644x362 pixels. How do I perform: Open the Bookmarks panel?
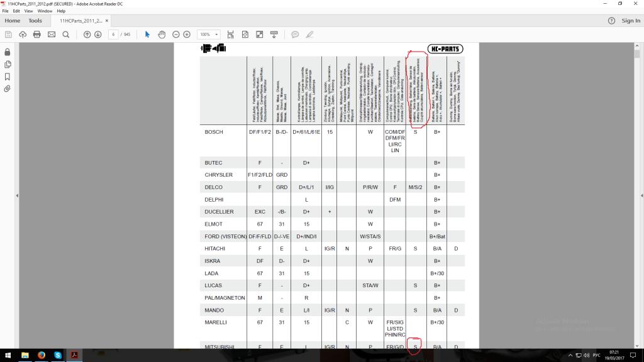(8, 77)
